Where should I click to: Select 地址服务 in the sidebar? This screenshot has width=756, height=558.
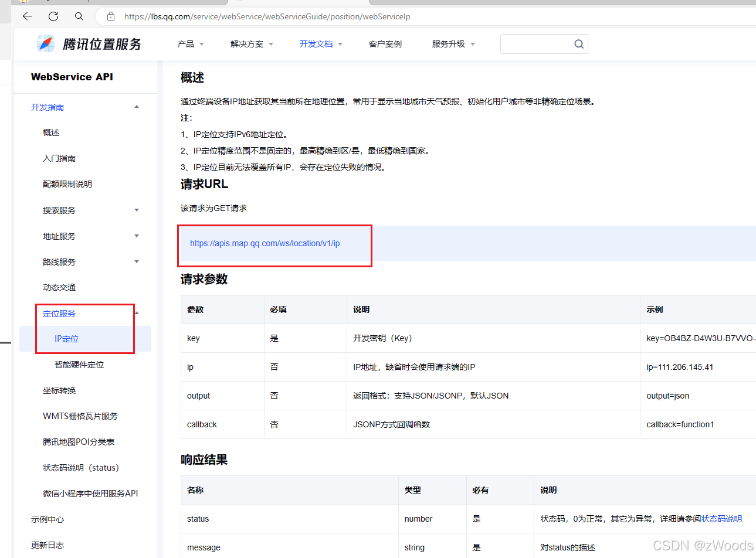[59, 236]
